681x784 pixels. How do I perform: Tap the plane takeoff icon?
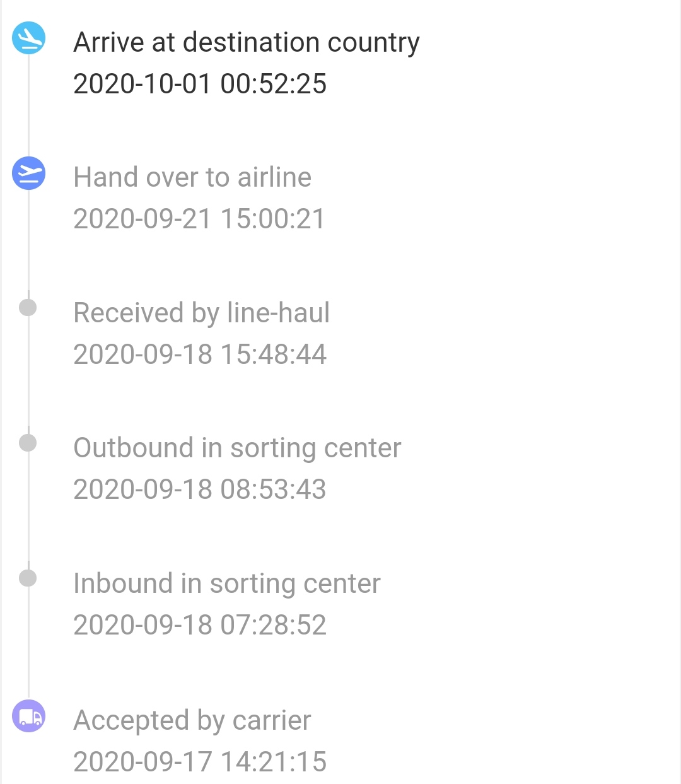[x=28, y=173]
